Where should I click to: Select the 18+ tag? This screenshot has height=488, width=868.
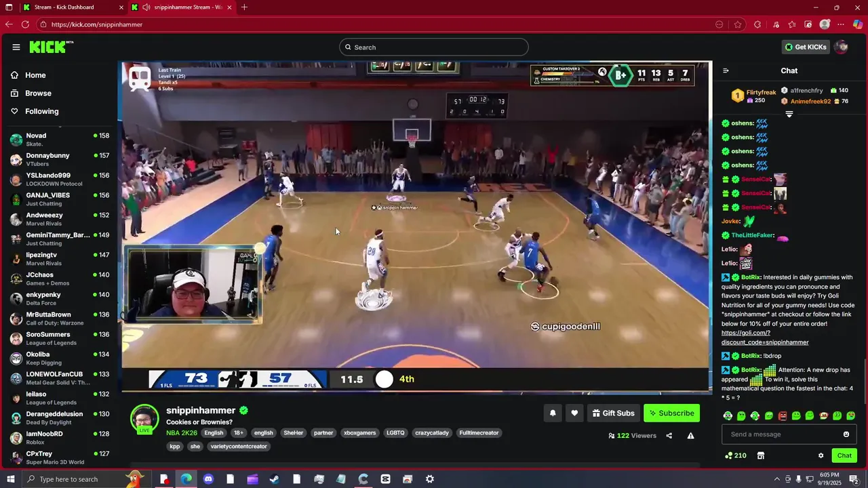[239, 432]
